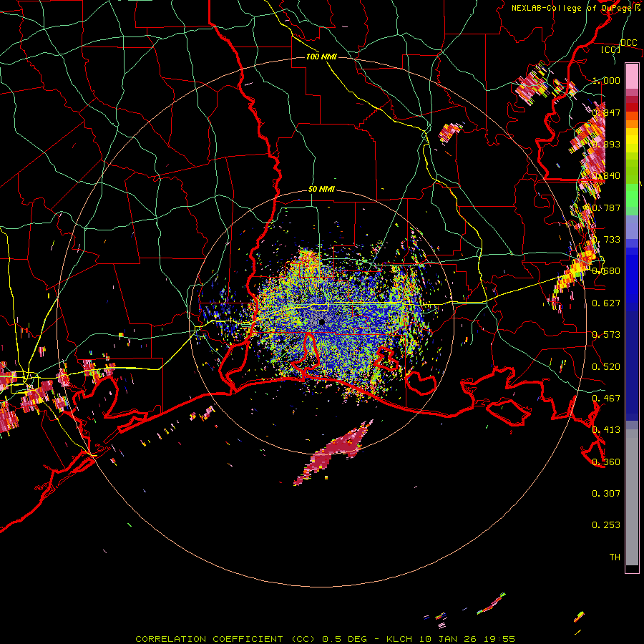
Task: Select the 0.413 value on the color scale
Action: [606, 430]
